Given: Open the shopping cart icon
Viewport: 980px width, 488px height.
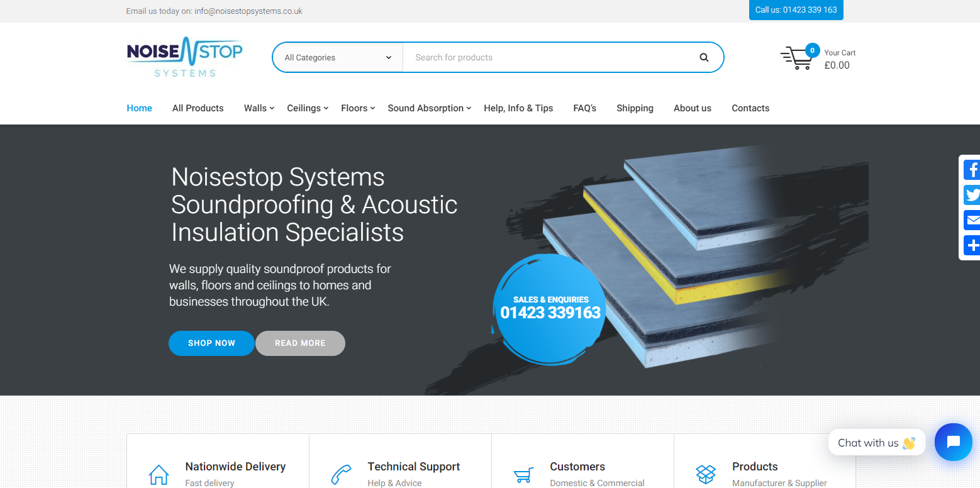Looking at the screenshot, I should pyautogui.click(x=797, y=58).
